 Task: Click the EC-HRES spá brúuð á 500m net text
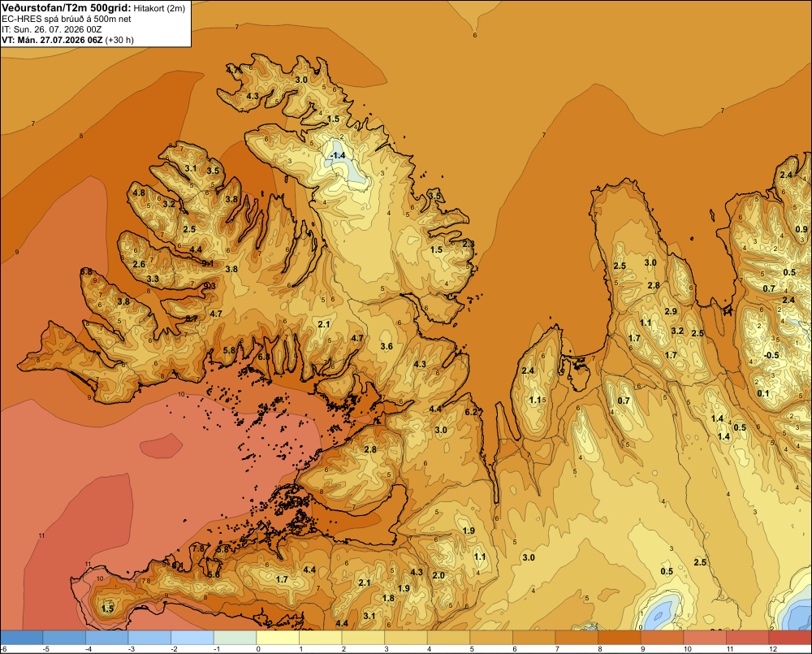click(x=67, y=19)
